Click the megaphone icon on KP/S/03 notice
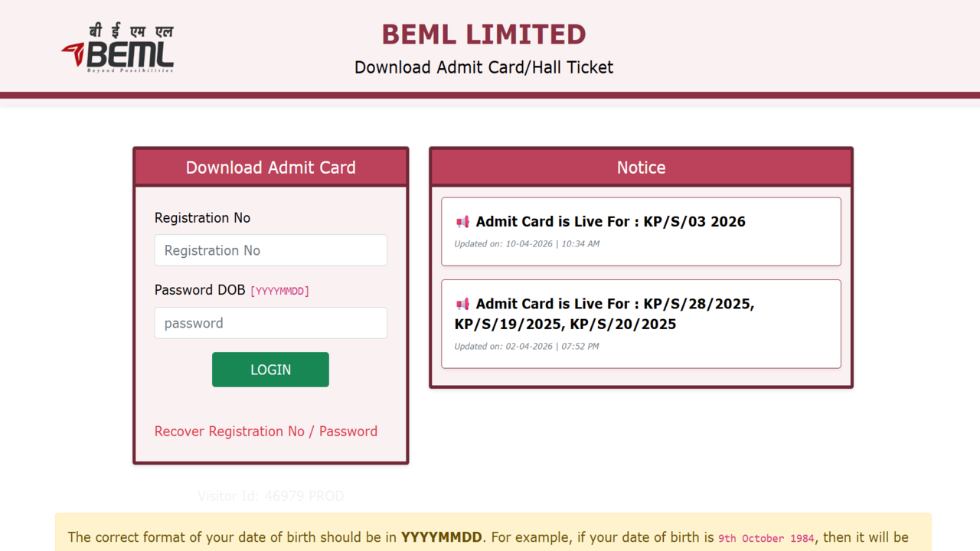Image resolution: width=980 pixels, height=551 pixels. pos(462,221)
